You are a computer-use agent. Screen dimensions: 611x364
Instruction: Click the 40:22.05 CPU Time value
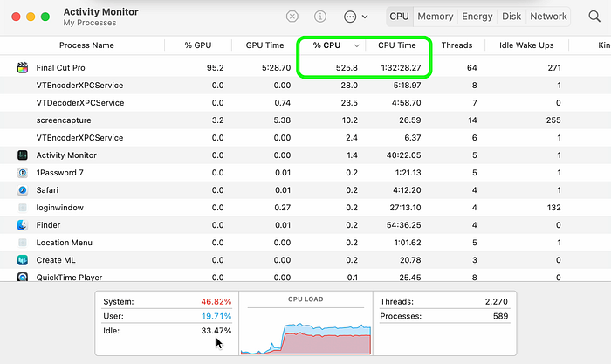[x=403, y=155]
